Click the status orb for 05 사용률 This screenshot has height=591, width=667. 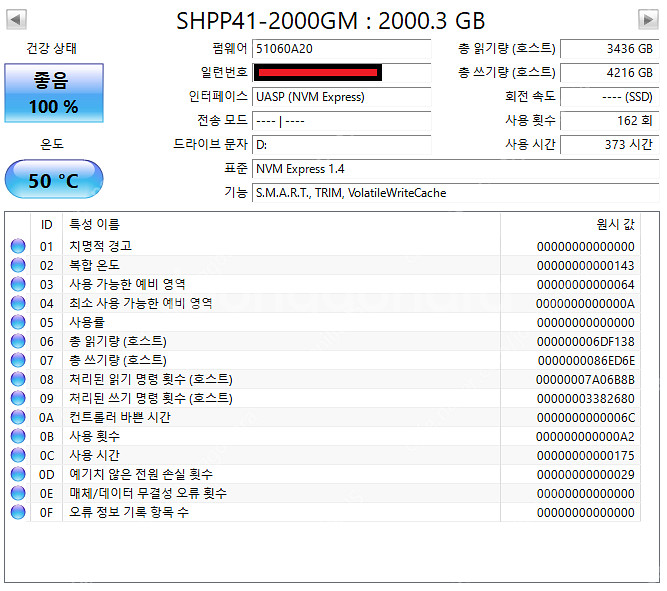18,322
